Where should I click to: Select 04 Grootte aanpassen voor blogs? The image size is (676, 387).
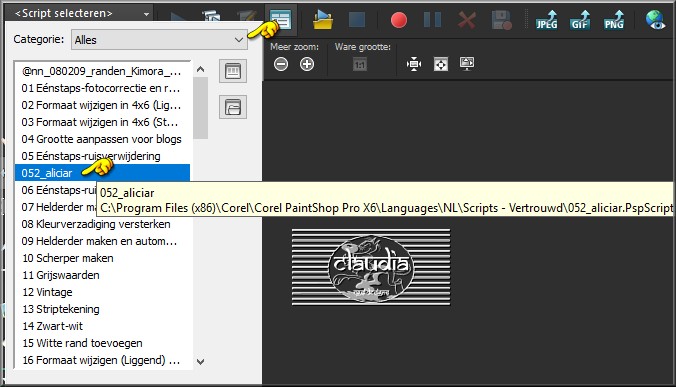(x=103, y=139)
